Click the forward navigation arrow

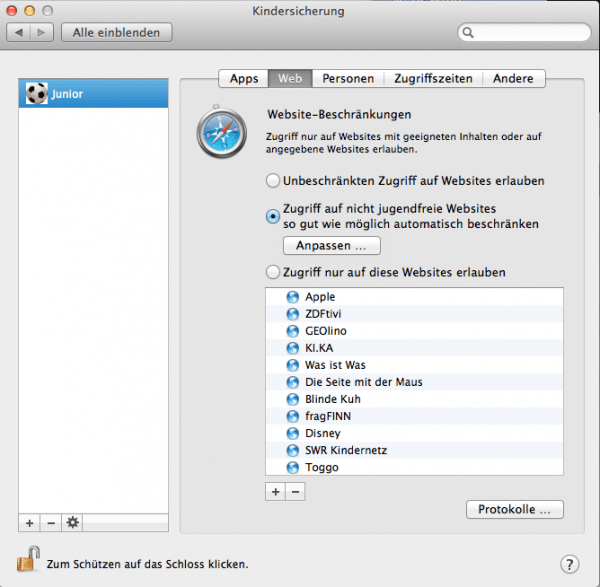(x=42, y=33)
